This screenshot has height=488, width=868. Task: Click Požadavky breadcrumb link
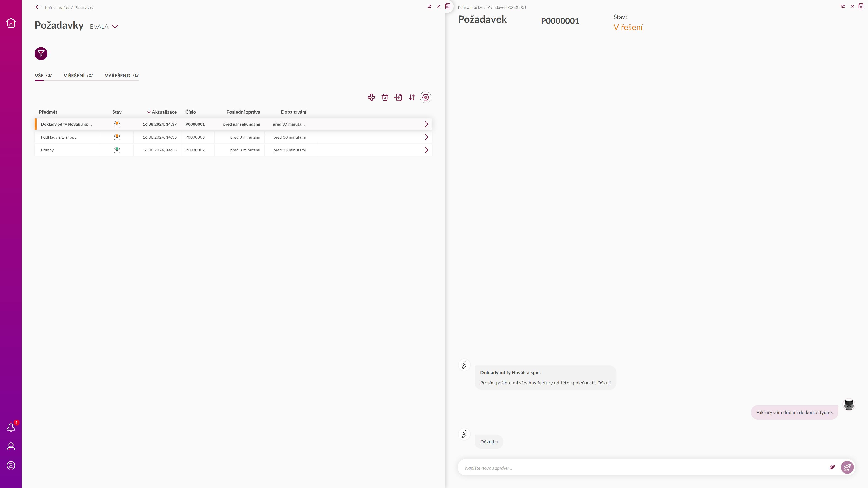click(84, 7)
